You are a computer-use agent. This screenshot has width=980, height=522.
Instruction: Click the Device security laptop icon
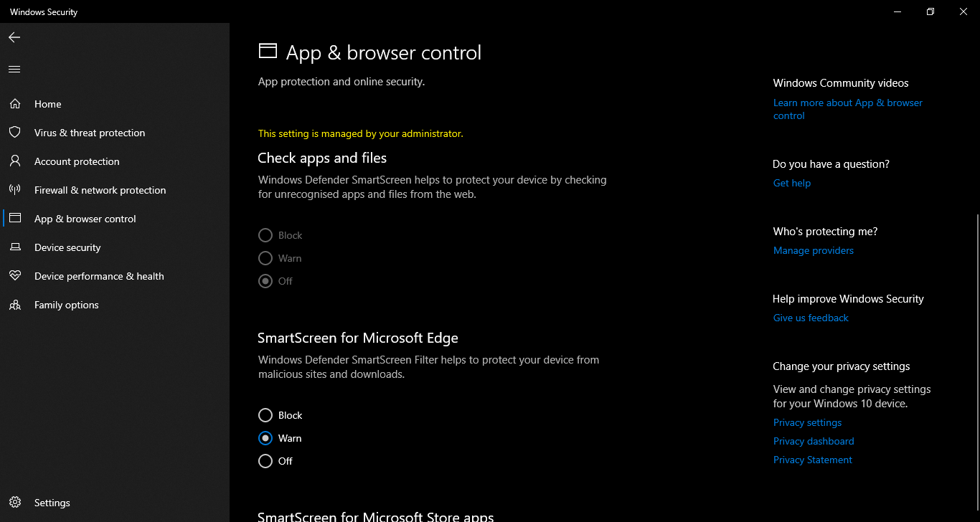(15, 247)
